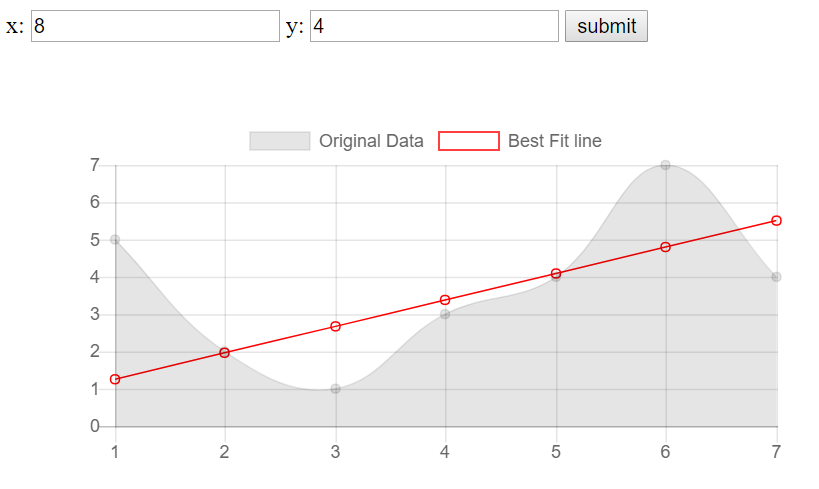Click the Original Data point at x=3

click(x=335, y=389)
